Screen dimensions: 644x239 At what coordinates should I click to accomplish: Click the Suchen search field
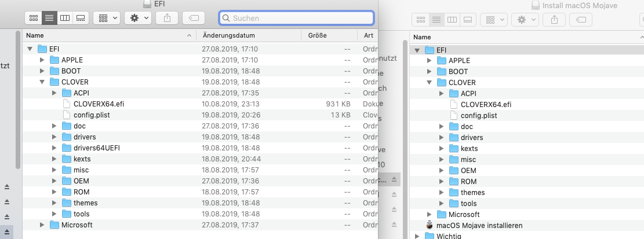point(297,18)
